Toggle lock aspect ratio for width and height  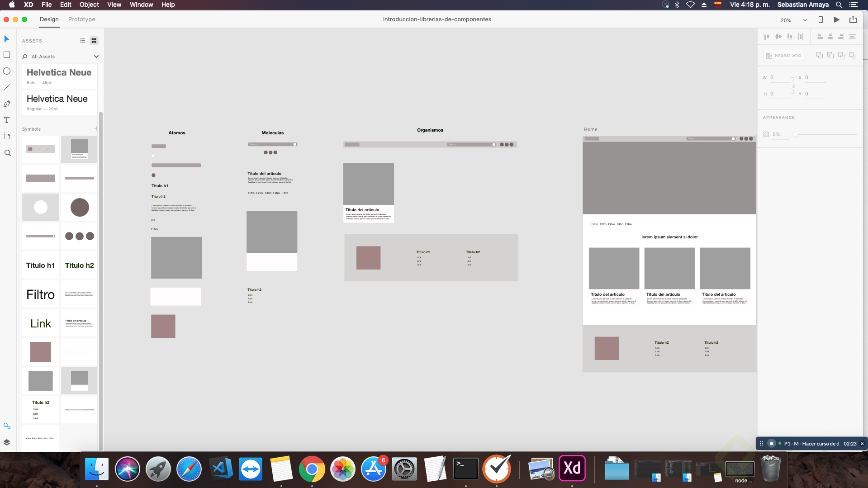pyautogui.click(x=793, y=85)
